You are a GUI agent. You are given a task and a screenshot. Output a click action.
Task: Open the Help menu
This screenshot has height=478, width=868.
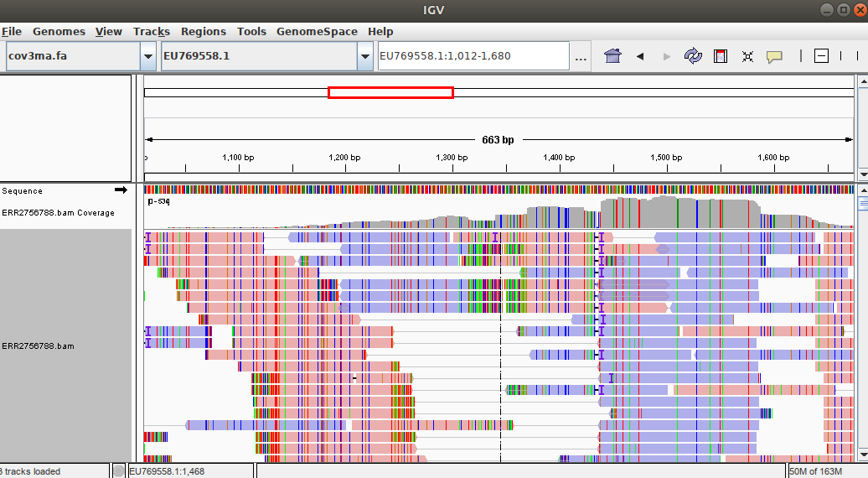click(380, 32)
